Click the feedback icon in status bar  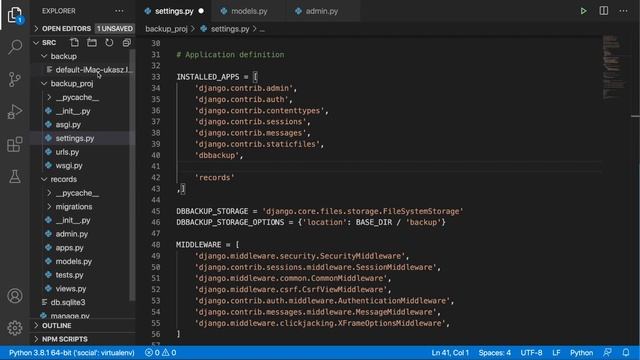(x=607, y=353)
